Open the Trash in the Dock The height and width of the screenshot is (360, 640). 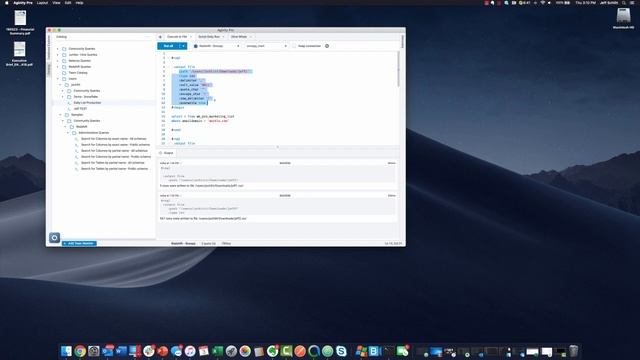[x=574, y=351]
